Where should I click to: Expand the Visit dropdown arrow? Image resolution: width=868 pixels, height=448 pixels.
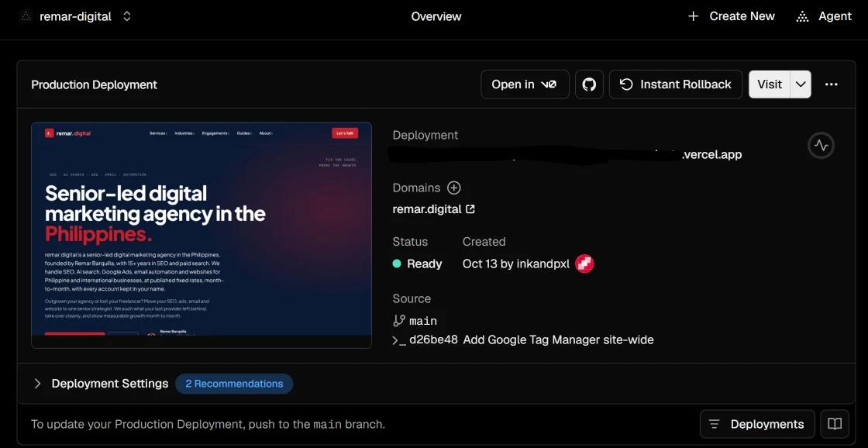(x=801, y=84)
